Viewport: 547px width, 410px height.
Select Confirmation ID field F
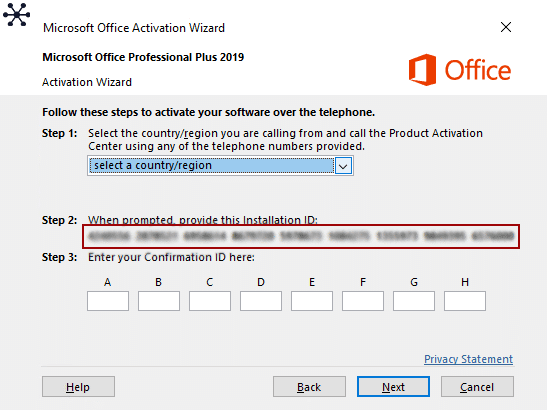[363, 301]
